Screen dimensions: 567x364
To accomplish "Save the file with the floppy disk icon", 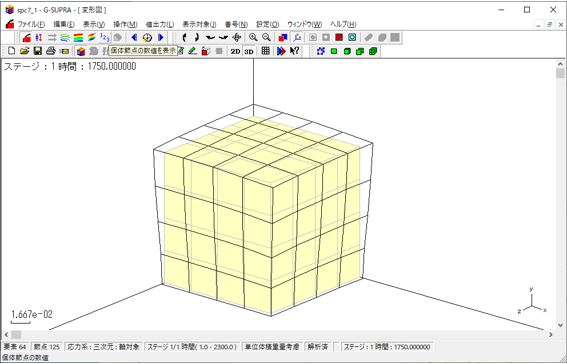I will [38, 51].
